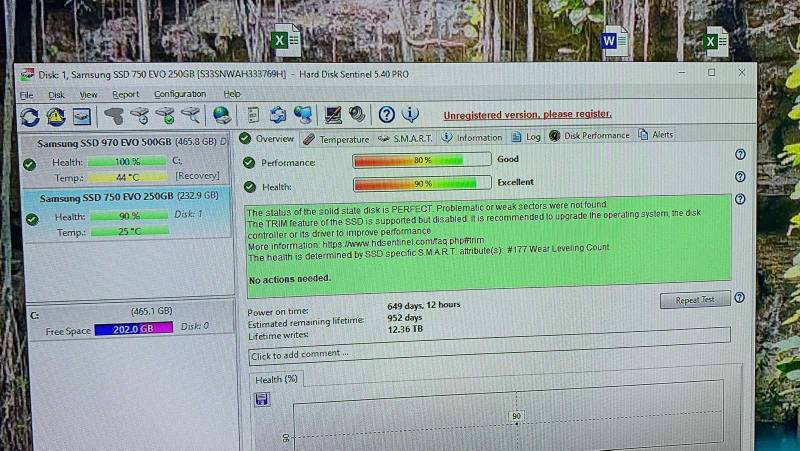The width and height of the screenshot is (800, 451).
Task: Click the 750 EVO 90 % health bar
Action: [x=129, y=216]
